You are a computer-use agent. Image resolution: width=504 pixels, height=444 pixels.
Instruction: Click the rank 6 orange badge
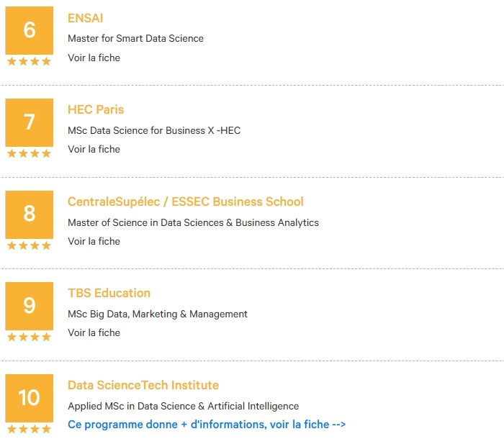pos(30,30)
